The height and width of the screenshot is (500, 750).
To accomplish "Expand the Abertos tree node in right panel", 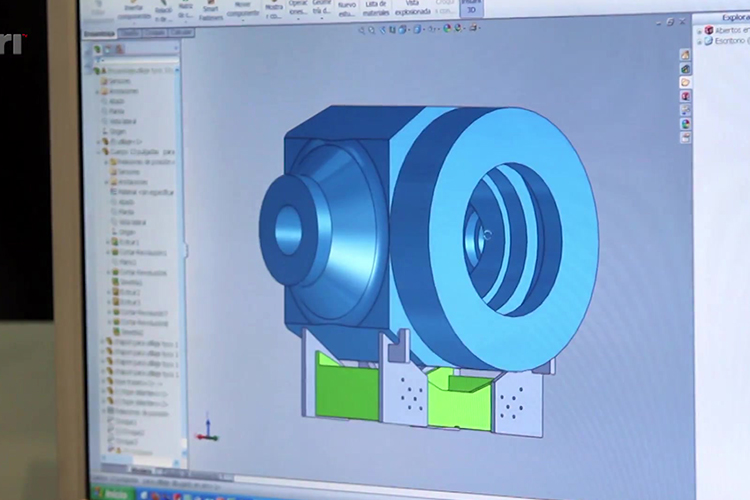I will pyautogui.click(x=698, y=30).
